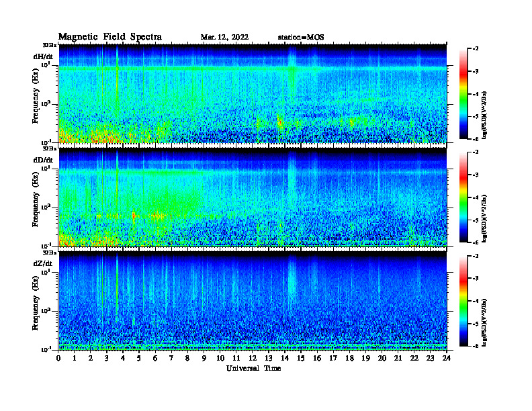Viewport: 532px width, 411px height.
Task: Click hour "20" on the Universal Time axis
Action: [x=382, y=359]
